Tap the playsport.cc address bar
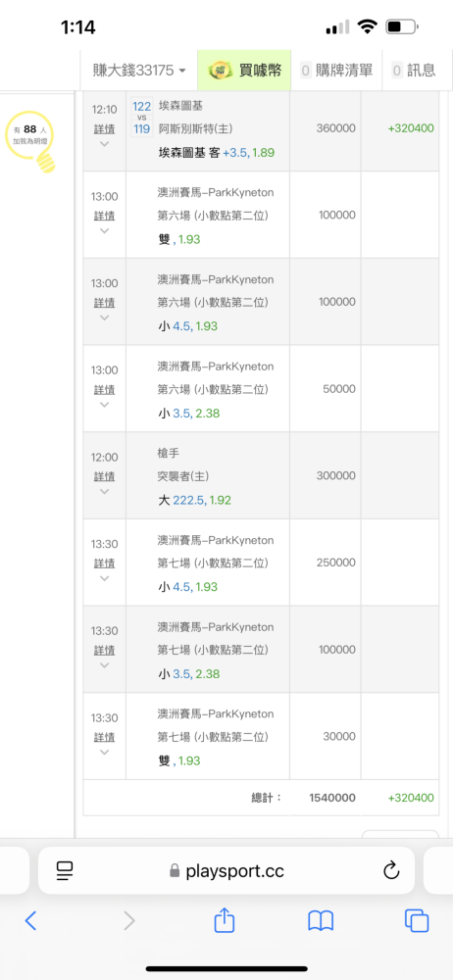Screen dimensions: 453x980 pyautogui.click(x=226, y=870)
